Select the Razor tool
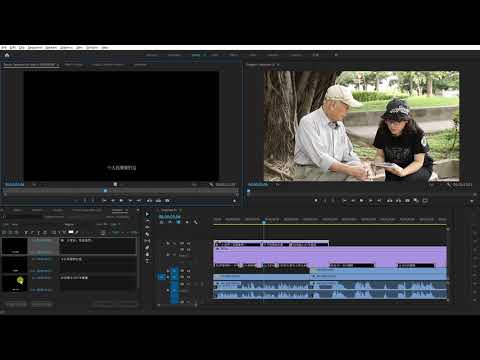This screenshot has height=360, width=480. (x=148, y=234)
